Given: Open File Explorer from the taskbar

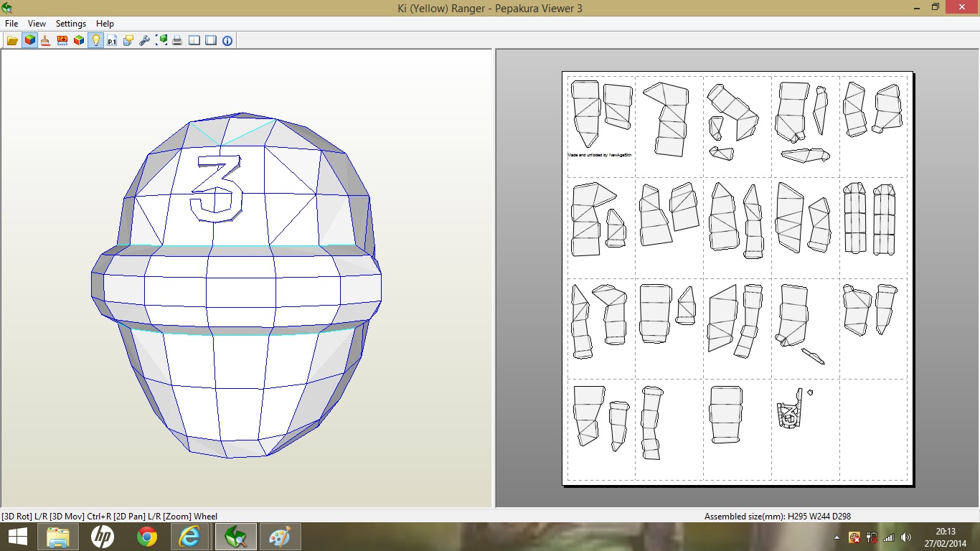Looking at the screenshot, I should 58,537.
